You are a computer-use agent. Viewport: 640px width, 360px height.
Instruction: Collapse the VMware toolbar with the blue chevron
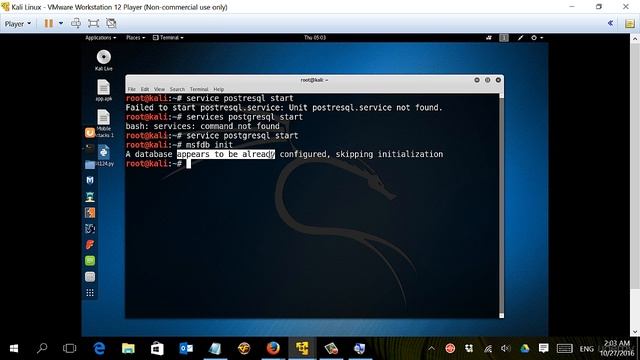pos(611,23)
